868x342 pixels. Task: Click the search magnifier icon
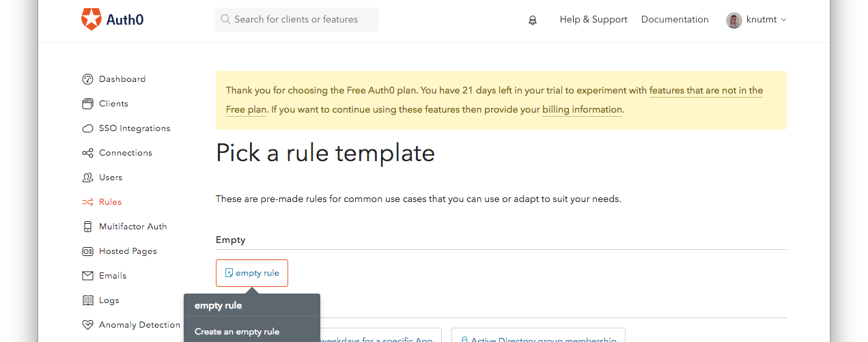(x=226, y=20)
